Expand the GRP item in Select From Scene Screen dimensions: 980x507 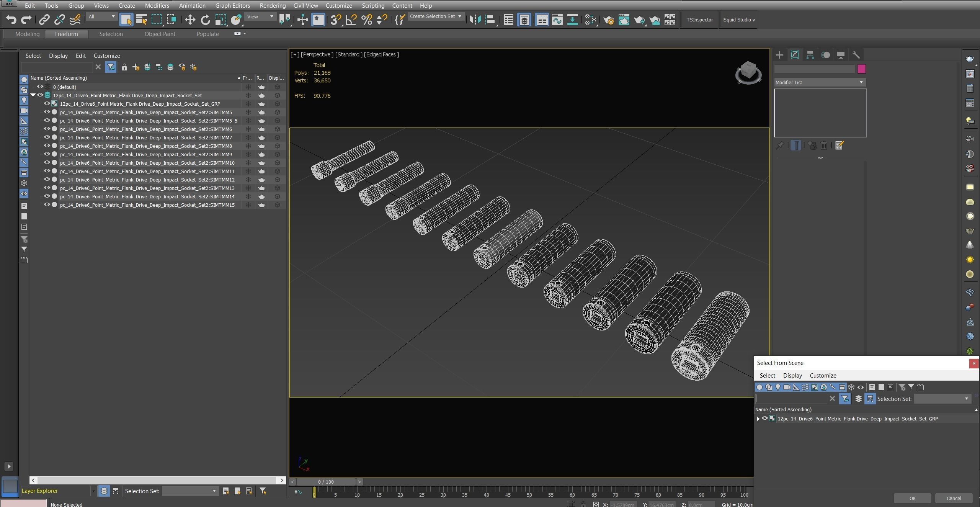point(758,419)
